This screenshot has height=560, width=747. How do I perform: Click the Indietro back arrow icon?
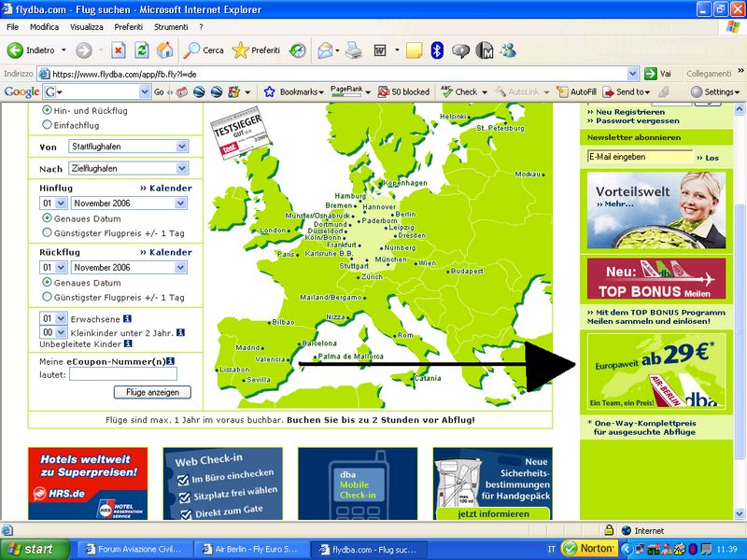pos(15,50)
